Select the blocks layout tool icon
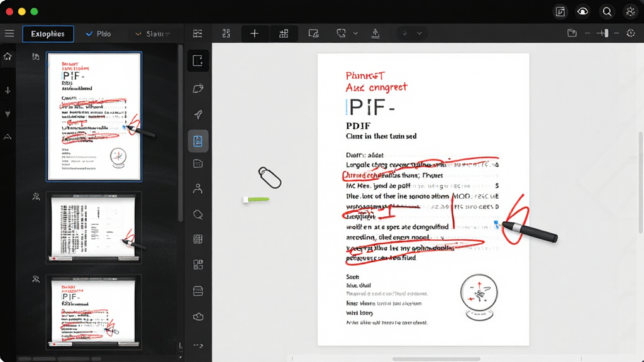Screen dimensions: 644x362 [x=198, y=265]
